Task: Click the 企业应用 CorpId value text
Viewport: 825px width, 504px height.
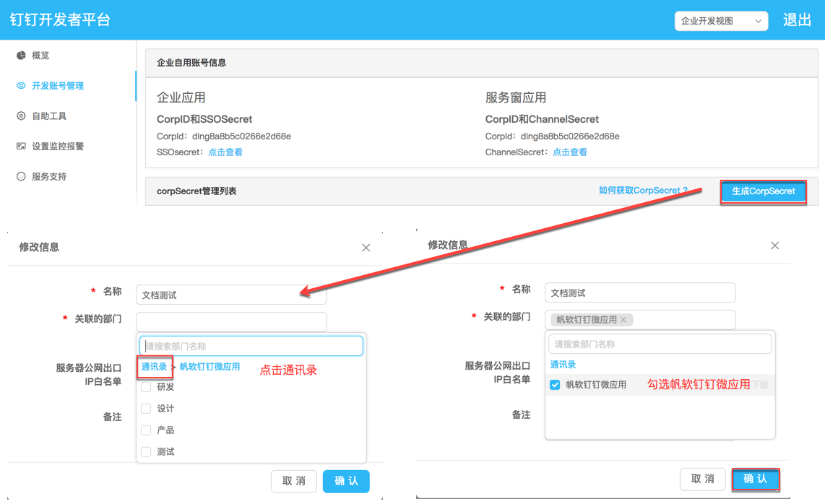Action: pos(241,136)
